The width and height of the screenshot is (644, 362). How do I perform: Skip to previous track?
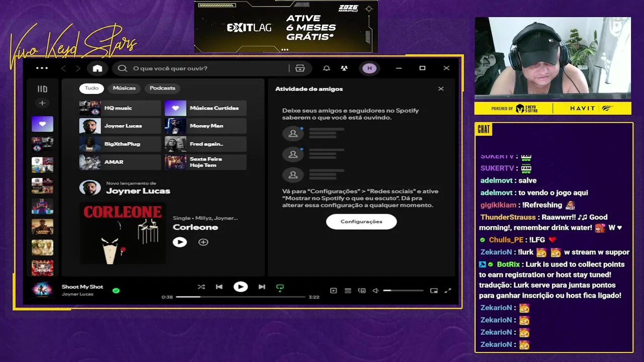(x=219, y=287)
